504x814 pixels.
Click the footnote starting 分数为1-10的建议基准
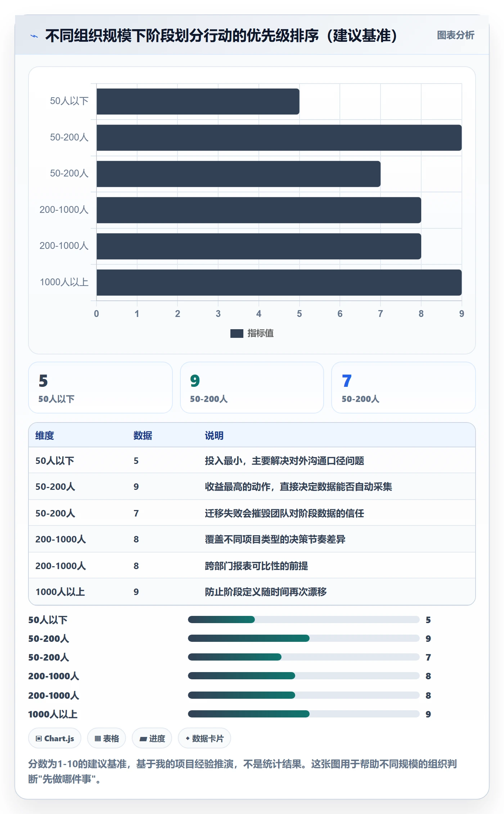pyautogui.click(x=242, y=771)
